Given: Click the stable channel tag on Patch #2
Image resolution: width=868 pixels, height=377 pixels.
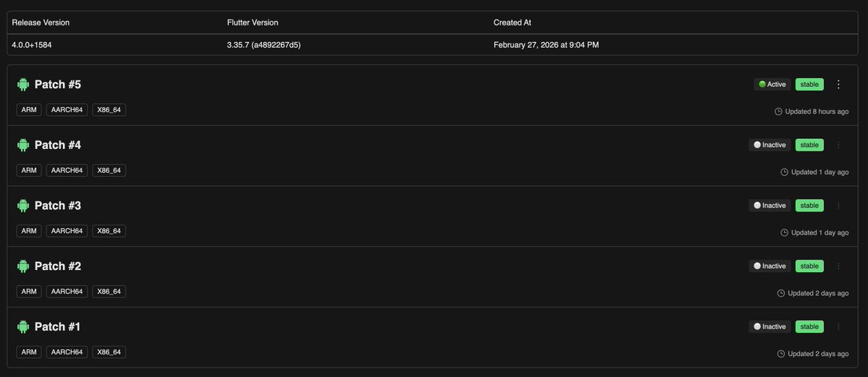Looking at the screenshot, I should 809,266.
